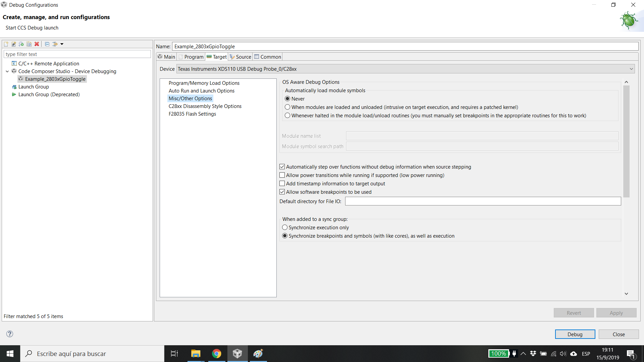This screenshot has height=362, width=644.
Task: Click the Code Composer Studio cube icon in tree
Action: (14, 71)
